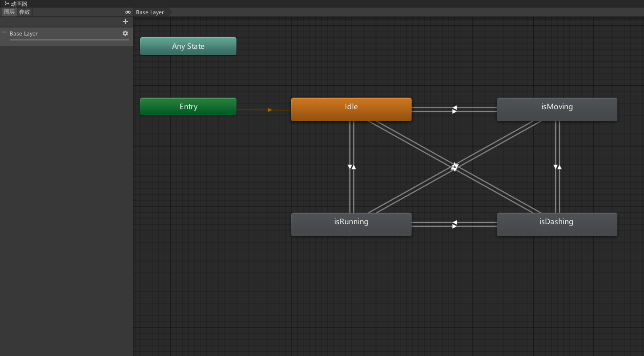Select the Entry node
Screen dimensions: 644x356
(x=188, y=107)
